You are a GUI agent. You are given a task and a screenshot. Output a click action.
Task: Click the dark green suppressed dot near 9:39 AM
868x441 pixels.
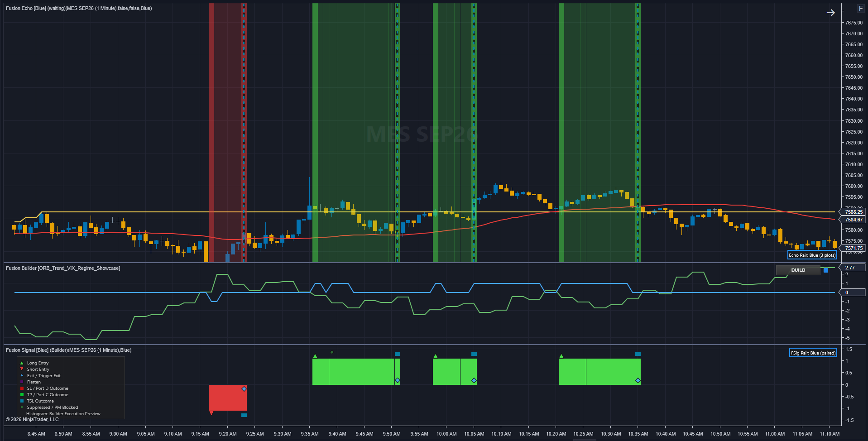pyautogui.click(x=332, y=352)
